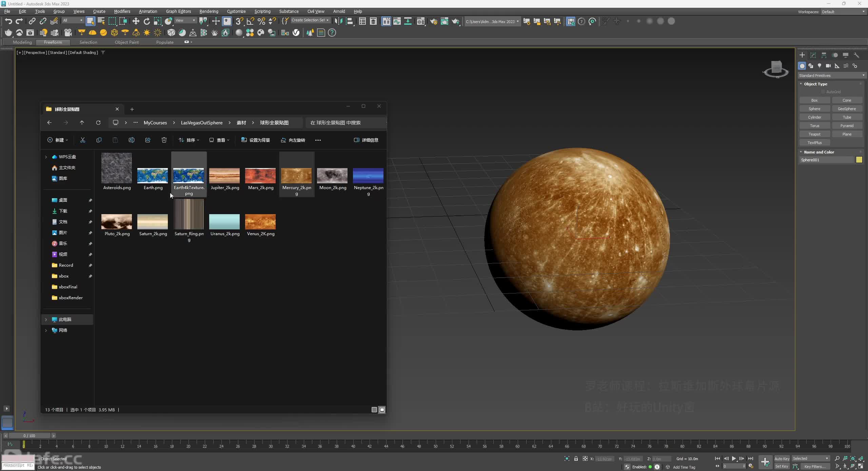Open the Layer Explorer toggle
868x471 pixels.
click(373, 21)
